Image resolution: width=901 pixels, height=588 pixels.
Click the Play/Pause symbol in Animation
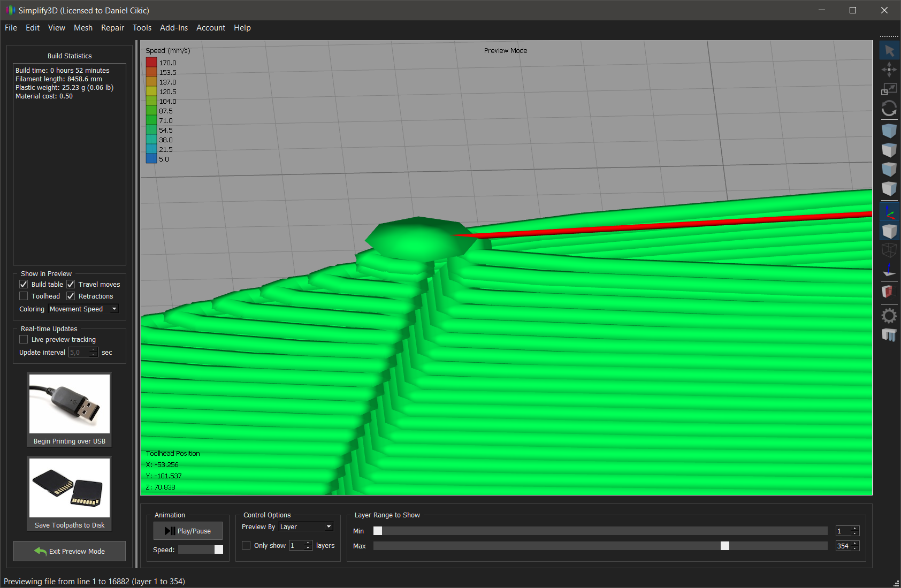[170, 531]
